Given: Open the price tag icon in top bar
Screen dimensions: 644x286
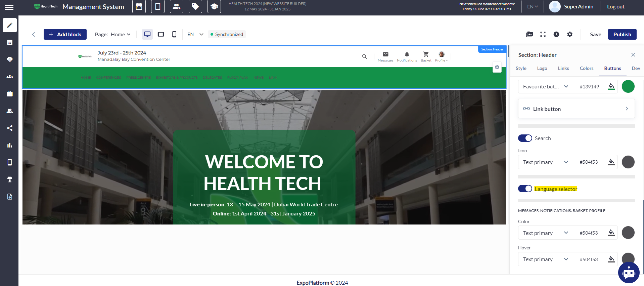Looking at the screenshot, I should [195, 7].
